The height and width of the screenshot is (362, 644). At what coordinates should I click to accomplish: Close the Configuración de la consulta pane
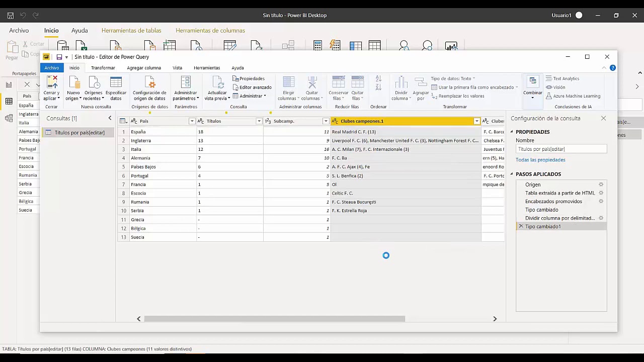tap(603, 118)
